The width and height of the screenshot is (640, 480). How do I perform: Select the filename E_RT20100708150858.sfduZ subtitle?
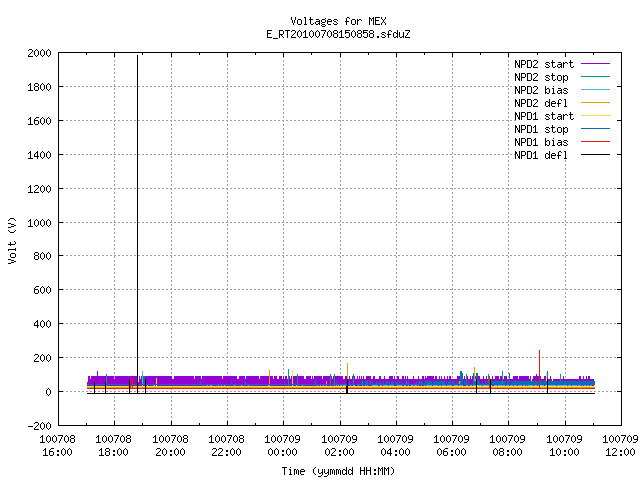click(x=338, y=34)
